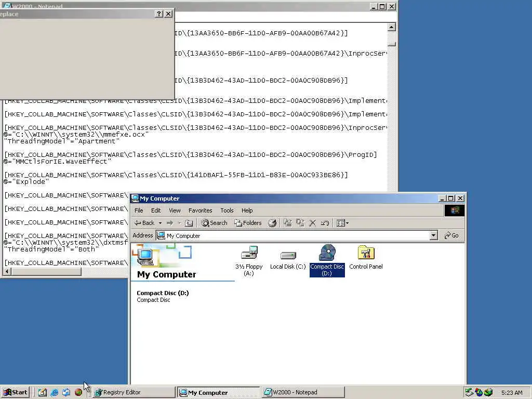
Task: Click the Show Desktop quick launch icon
Action: click(43, 392)
